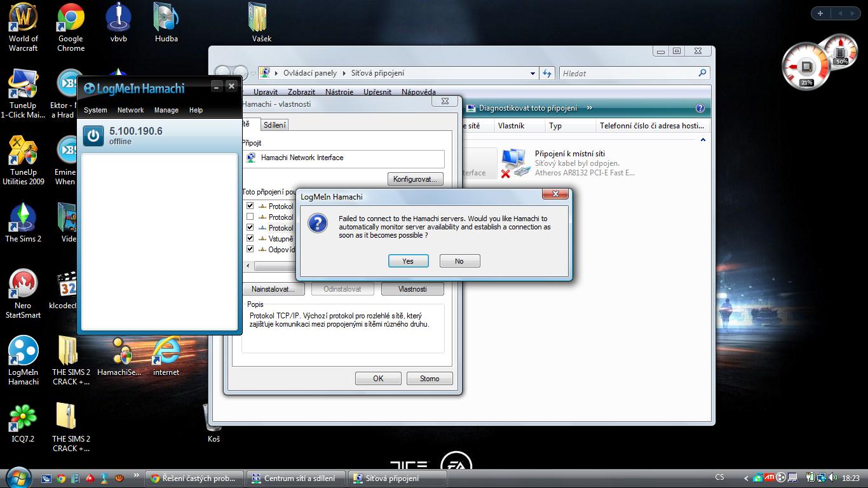This screenshot has height=488, width=868.
Task: Click the search magnifier in Hledat box
Action: tap(702, 73)
